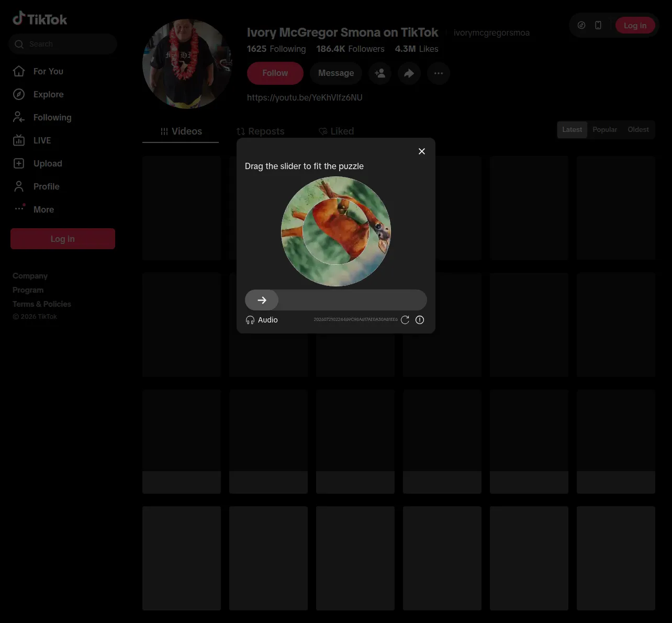Click the "© 2026 TikTok" text
This screenshot has height=623, width=672.
pyautogui.click(x=35, y=317)
